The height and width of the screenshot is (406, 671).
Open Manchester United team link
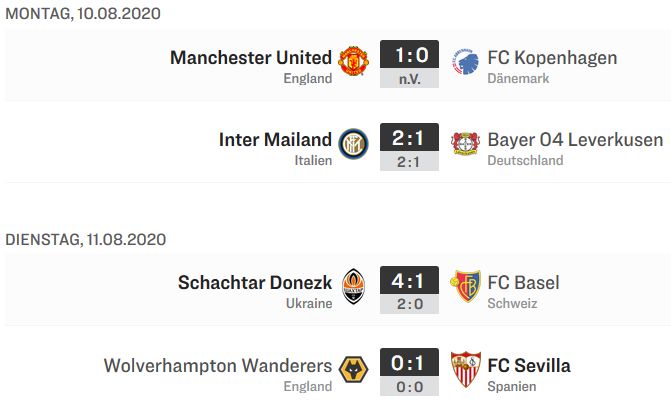(251, 57)
